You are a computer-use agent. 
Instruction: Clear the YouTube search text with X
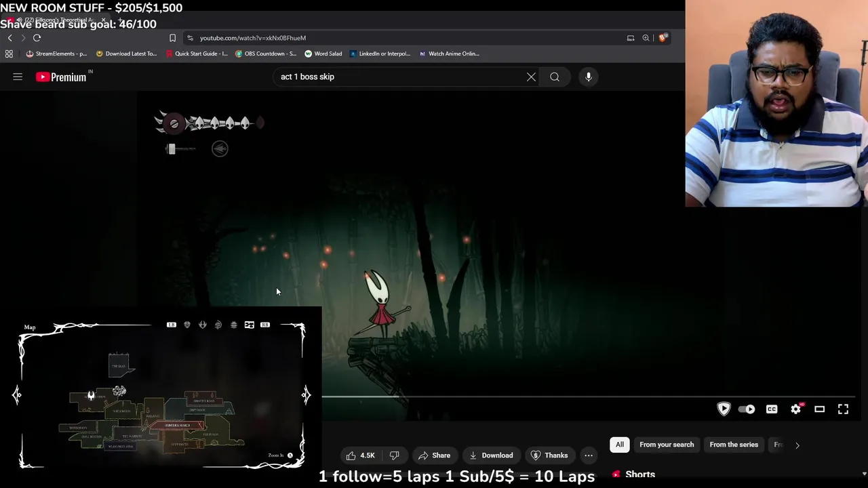[531, 77]
